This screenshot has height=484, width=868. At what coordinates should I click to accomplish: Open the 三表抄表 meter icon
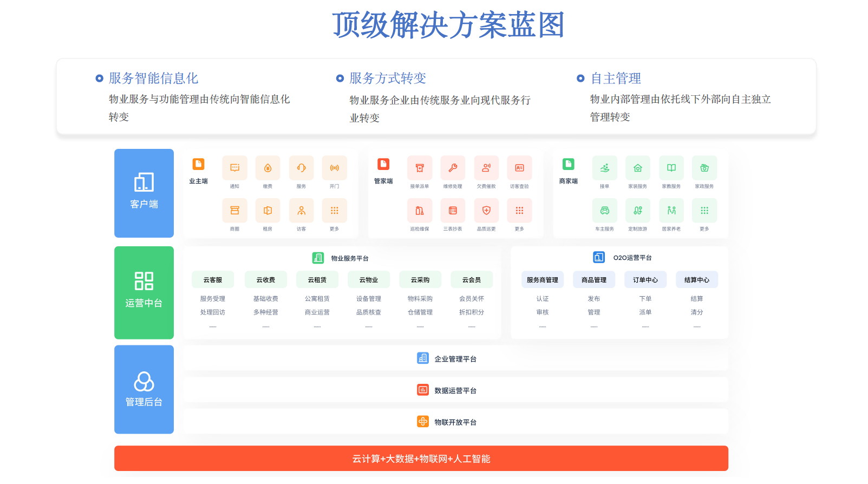(453, 211)
